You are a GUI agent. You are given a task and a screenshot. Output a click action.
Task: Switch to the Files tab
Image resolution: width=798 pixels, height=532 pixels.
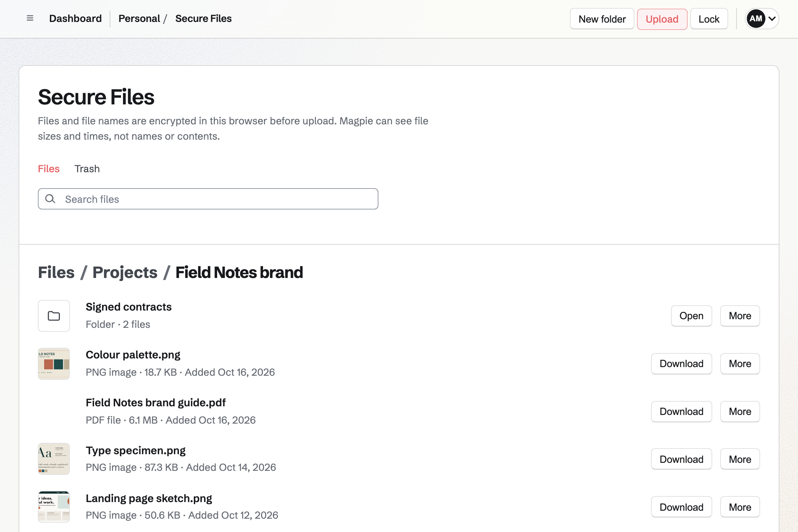click(49, 169)
